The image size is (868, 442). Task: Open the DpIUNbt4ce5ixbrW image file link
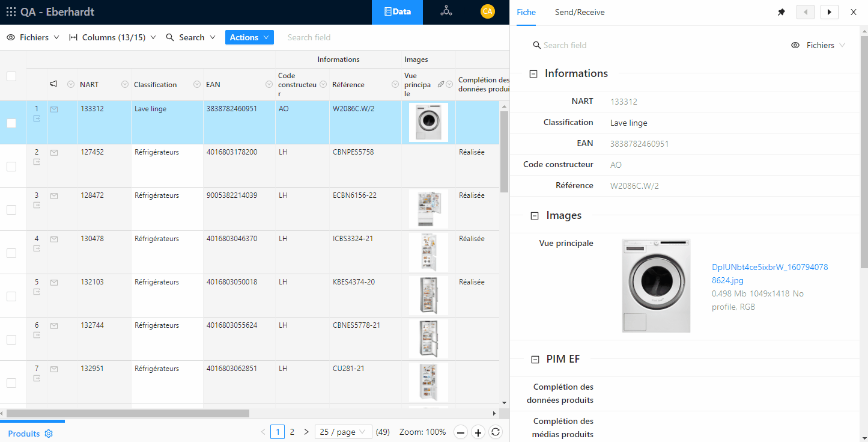(769, 267)
